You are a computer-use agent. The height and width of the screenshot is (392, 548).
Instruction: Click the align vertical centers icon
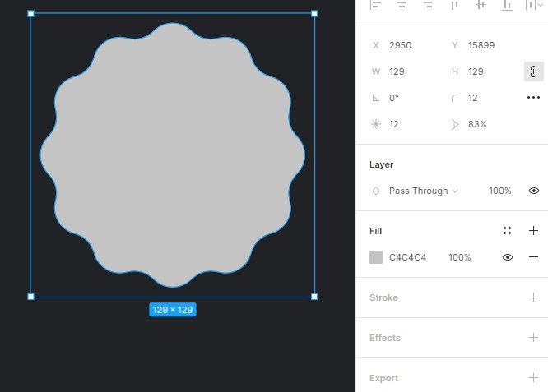click(481, 5)
